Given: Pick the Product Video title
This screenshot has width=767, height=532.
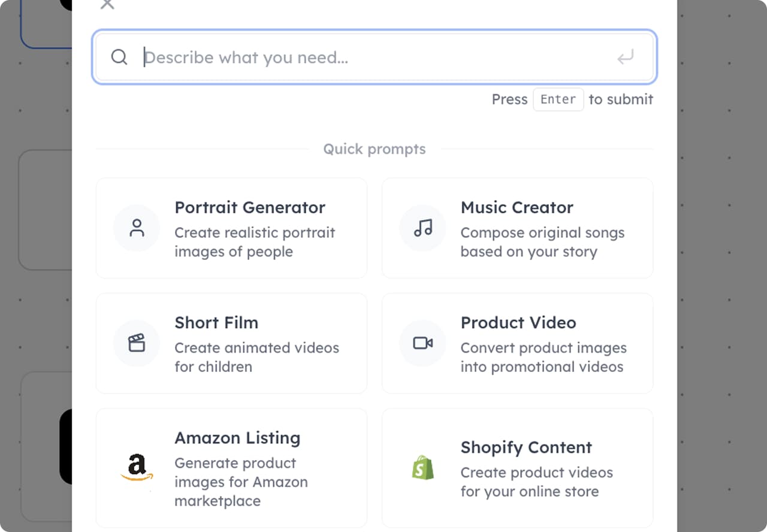Looking at the screenshot, I should 518,323.
